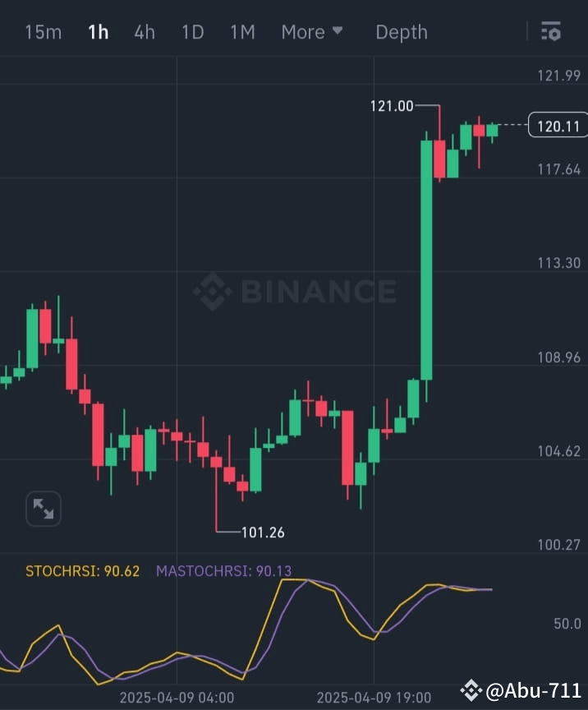588x710 pixels.
Task: Open the Depth view
Action: tap(402, 31)
